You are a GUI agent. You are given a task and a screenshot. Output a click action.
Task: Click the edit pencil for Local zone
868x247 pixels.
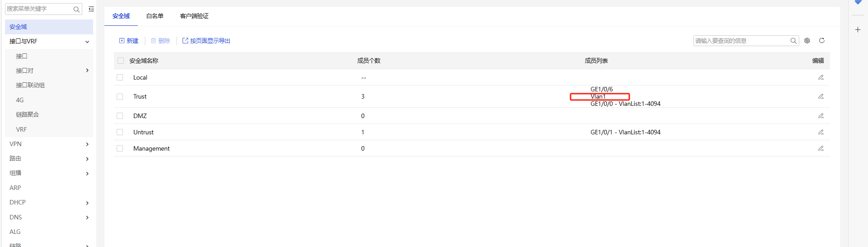coord(821,77)
